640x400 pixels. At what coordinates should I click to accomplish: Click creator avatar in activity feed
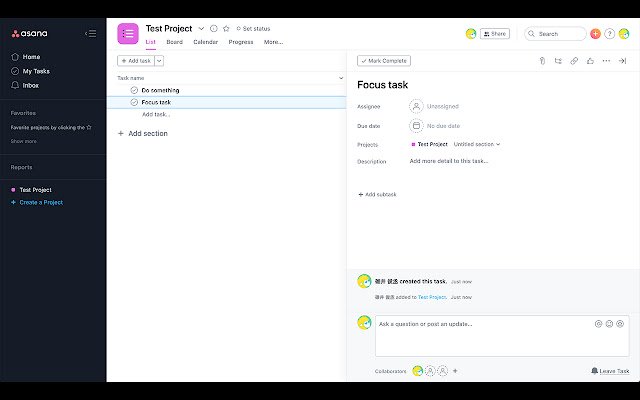click(364, 281)
